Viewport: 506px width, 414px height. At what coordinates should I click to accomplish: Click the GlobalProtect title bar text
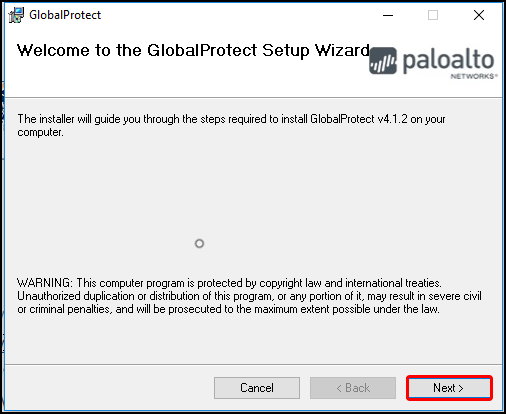[x=65, y=15]
